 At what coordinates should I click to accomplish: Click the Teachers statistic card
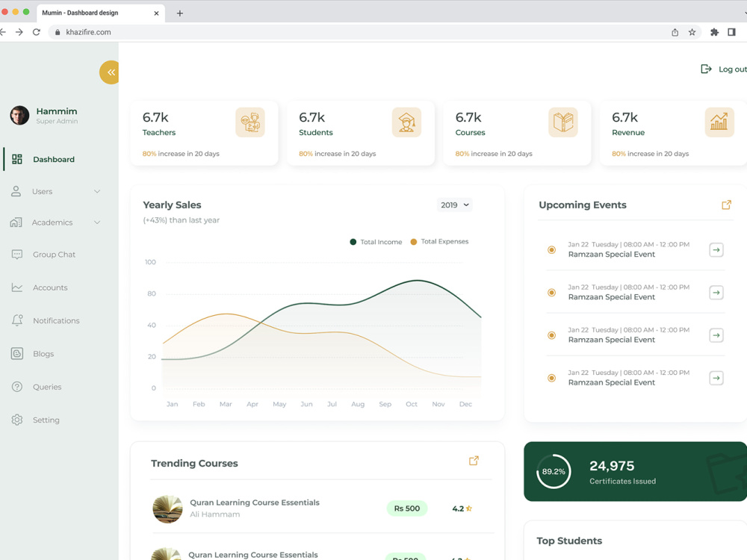205,133
